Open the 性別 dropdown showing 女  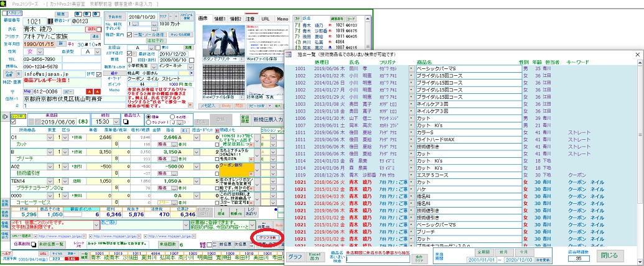(40, 52)
